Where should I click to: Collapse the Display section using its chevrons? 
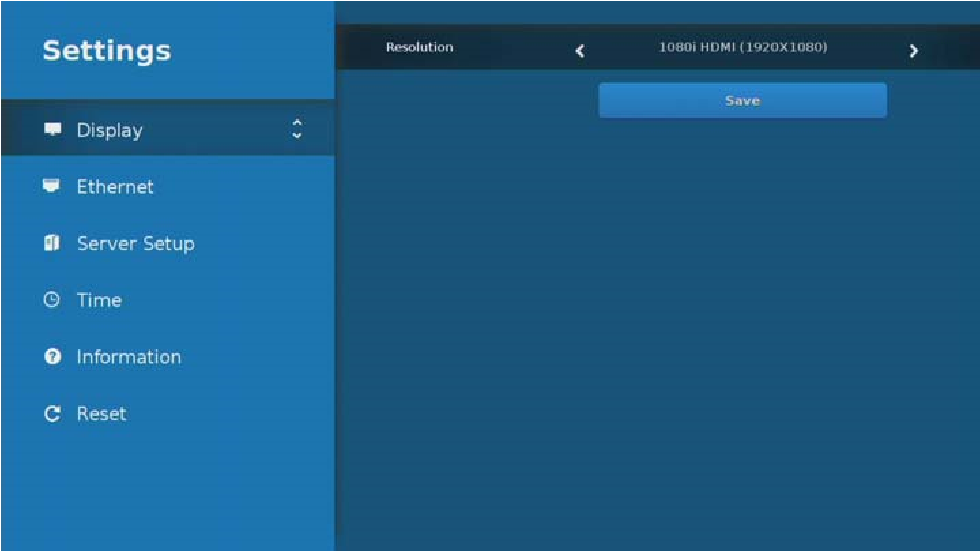point(297,129)
